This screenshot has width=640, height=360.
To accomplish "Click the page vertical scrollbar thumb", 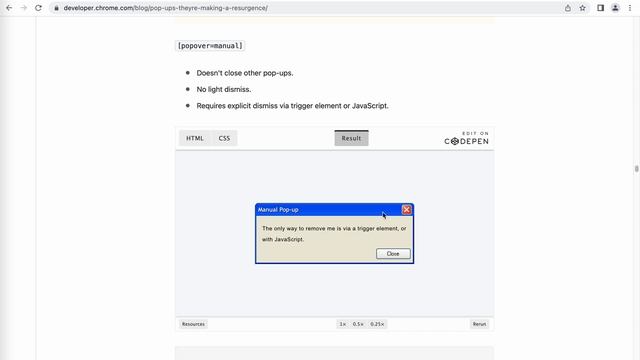I will pyautogui.click(x=636, y=169).
